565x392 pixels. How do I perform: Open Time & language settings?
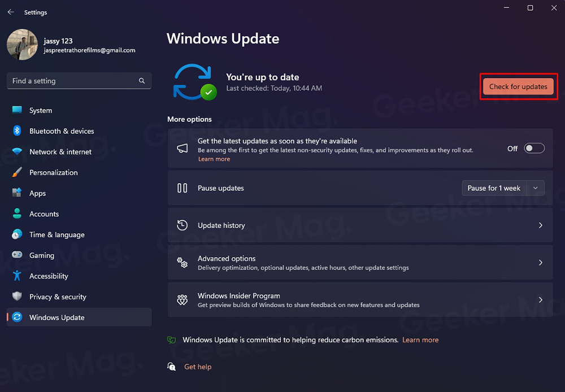click(x=79, y=234)
